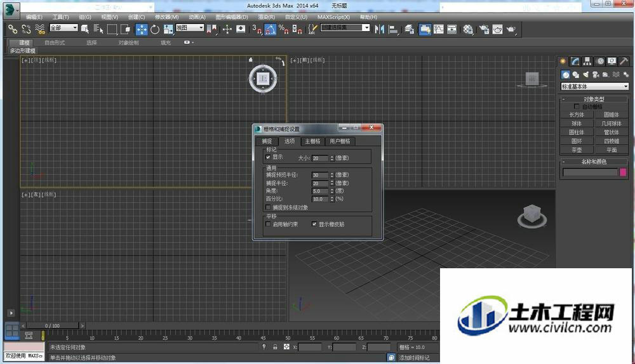Switch to the Utilities hammer panel

coord(624,61)
